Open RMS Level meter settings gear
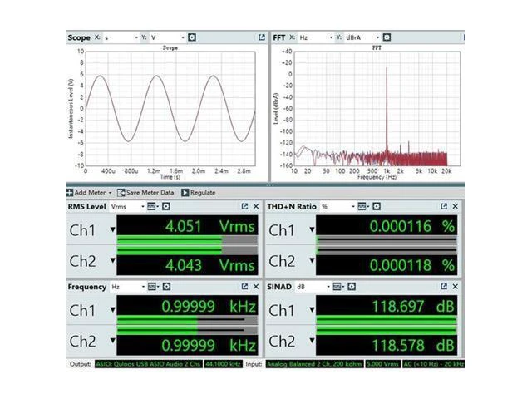The height and width of the screenshot is (399, 532). [166, 206]
